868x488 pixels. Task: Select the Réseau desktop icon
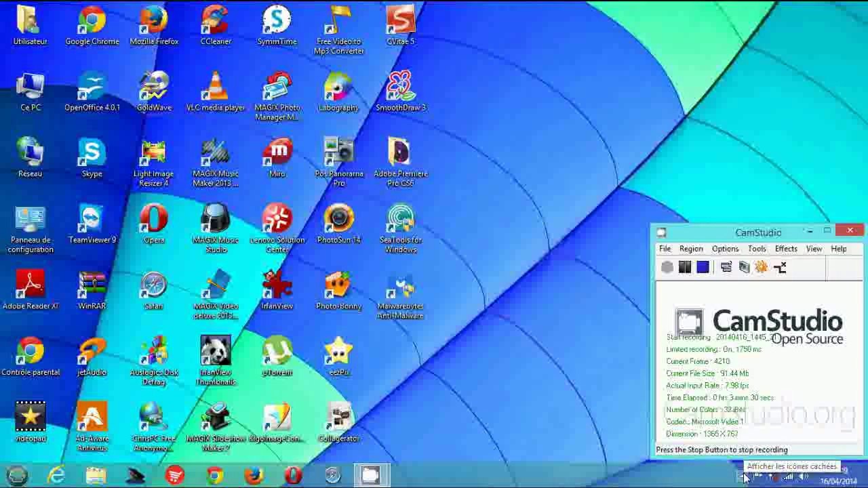pyautogui.click(x=31, y=158)
